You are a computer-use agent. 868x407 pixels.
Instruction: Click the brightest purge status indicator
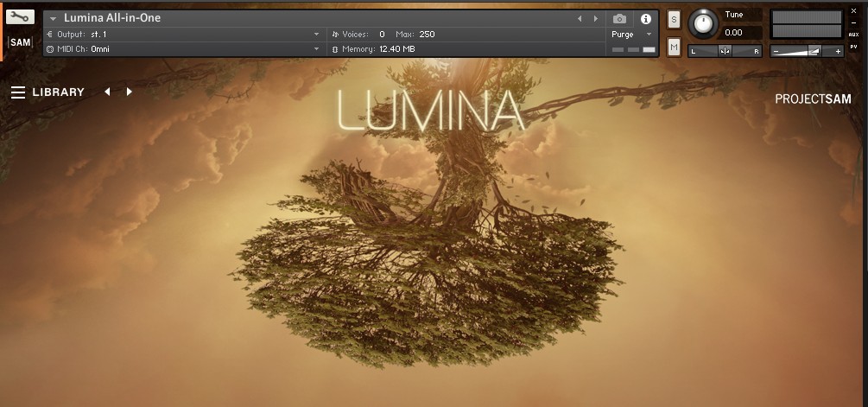coord(649,50)
